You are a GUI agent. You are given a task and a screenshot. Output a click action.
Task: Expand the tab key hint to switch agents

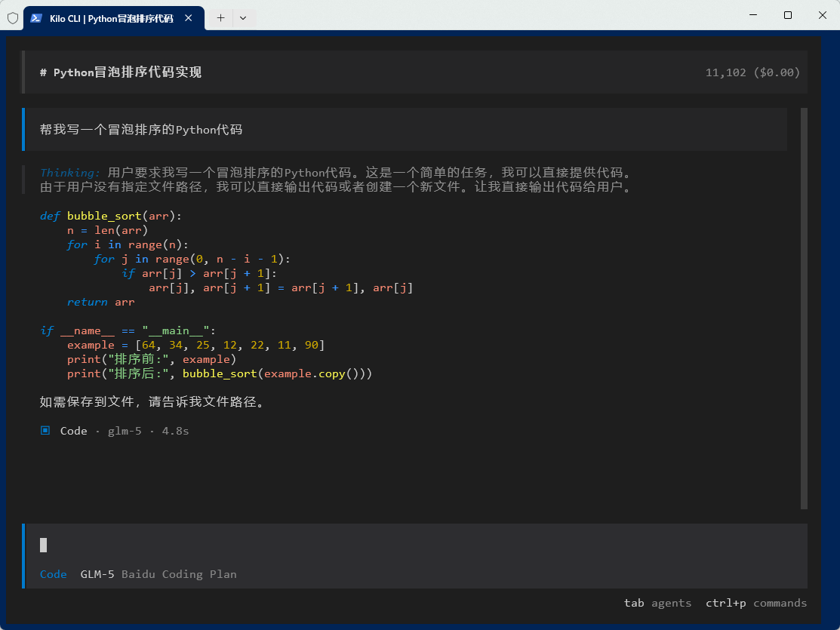click(x=634, y=603)
